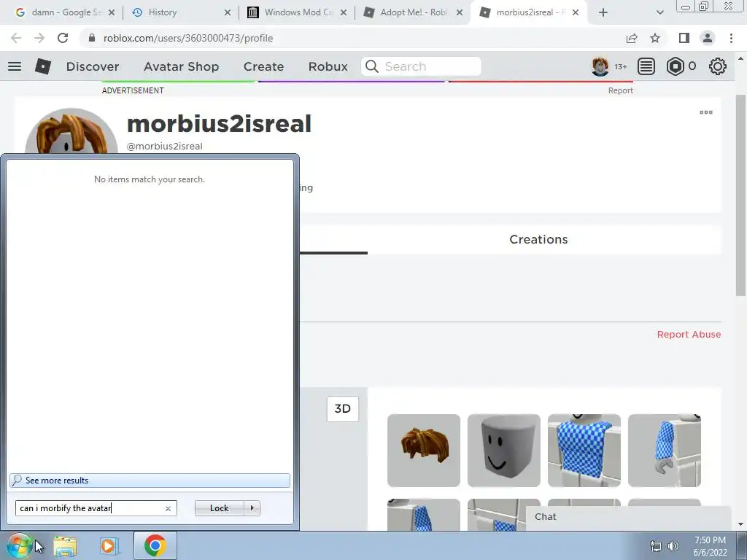Click the morbius2isreal profile avatar picture

click(x=71, y=131)
